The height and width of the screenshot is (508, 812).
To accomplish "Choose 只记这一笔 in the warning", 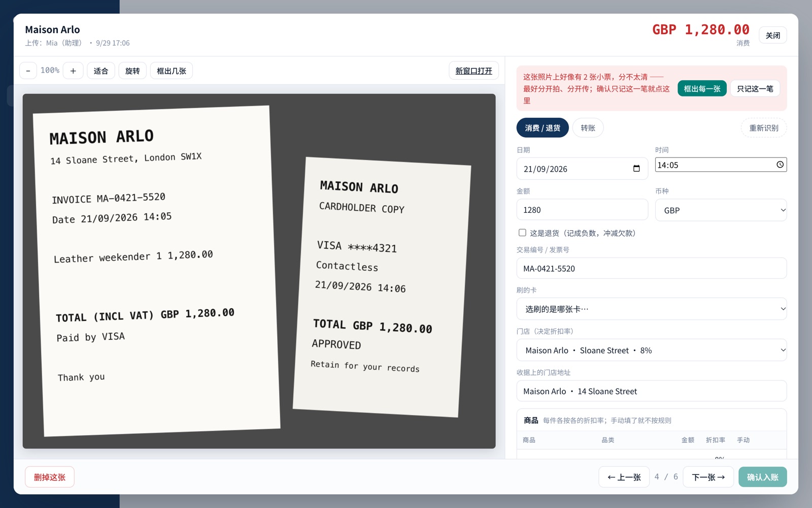I will [x=755, y=88].
